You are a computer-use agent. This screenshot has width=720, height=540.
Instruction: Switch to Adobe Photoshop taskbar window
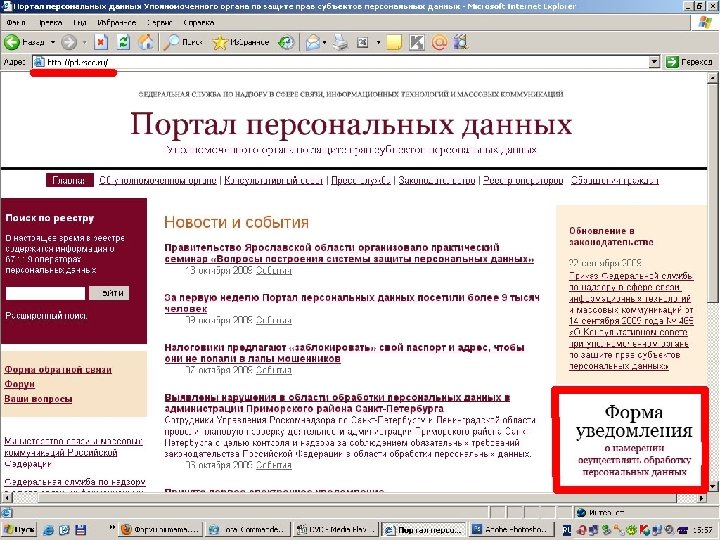[x=511, y=530]
